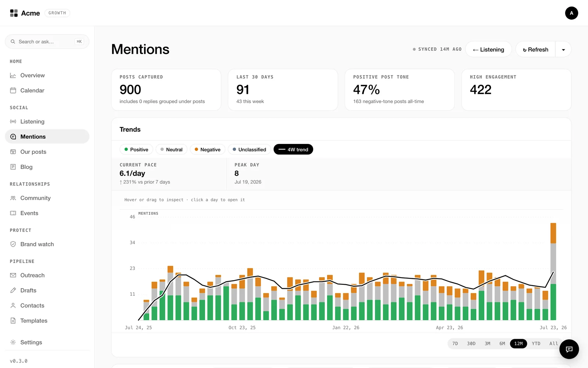Viewport: 588px width, 368px height.
Task: Click the Calendar sidebar icon
Action: point(13,91)
